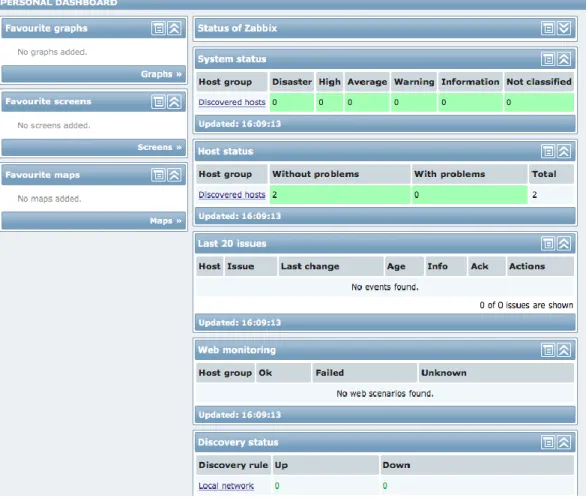Click Unknown column header in Web monitoring
Viewport: 586px width, 498px height.
tap(496, 373)
